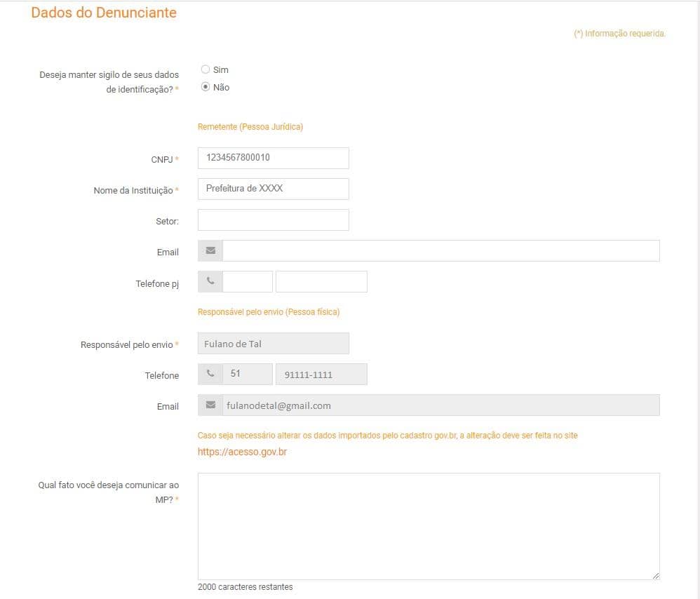Image resolution: width=700 pixels, height=599 pixels.
Task: Click the Telefone pj area code box
Action: (x=248, y=282)
